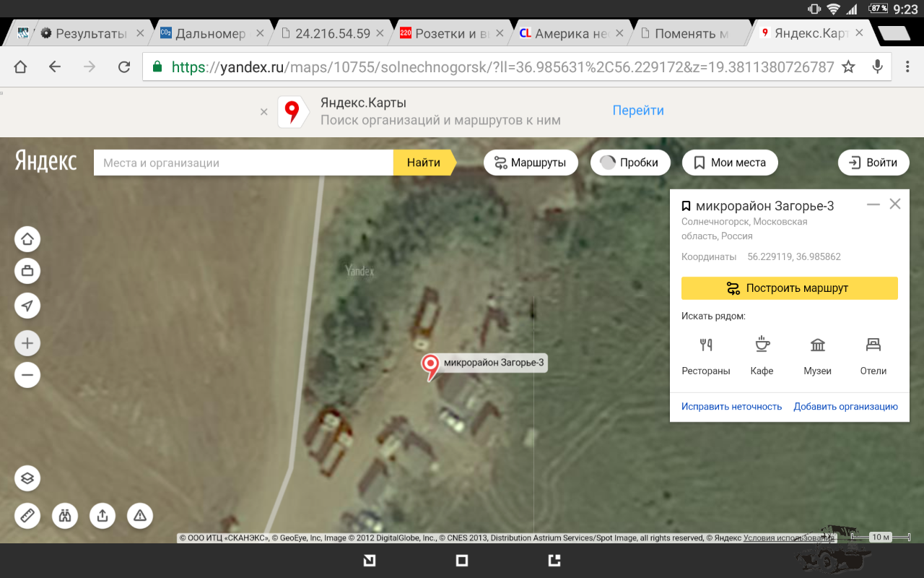Click Добавить организацию link
This screenshot has width=924, height=578.
(x=846, y=407)
